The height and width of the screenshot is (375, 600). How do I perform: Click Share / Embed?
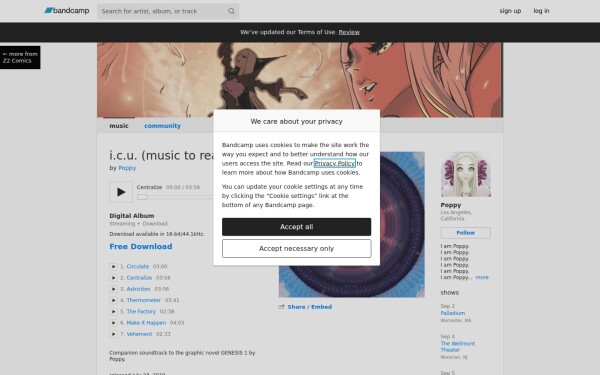(310, 307)
